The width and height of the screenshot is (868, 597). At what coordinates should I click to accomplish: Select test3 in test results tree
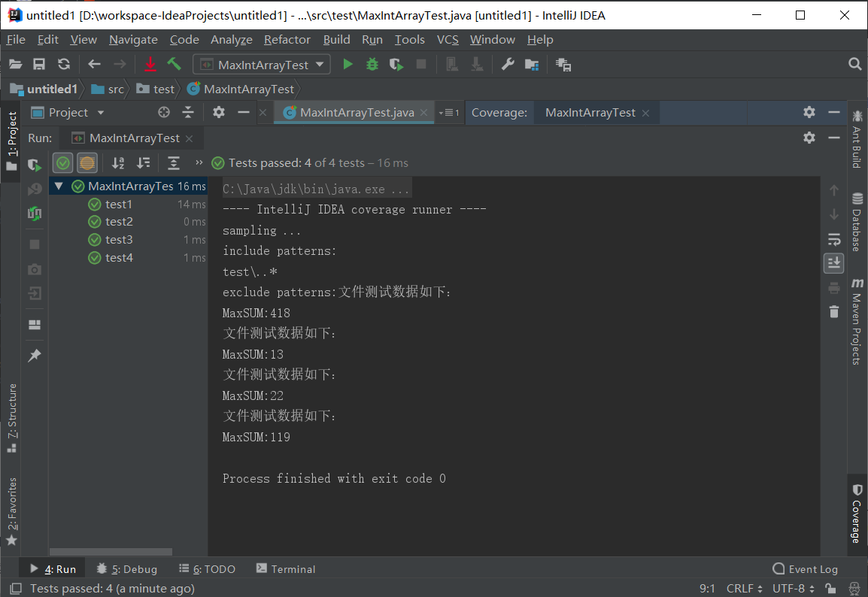click(x=118, y=240)
